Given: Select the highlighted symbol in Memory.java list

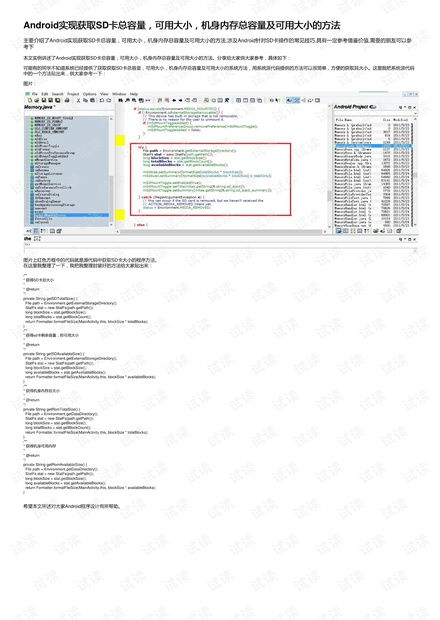Looking at the screenshot, I should click(69, 215).
